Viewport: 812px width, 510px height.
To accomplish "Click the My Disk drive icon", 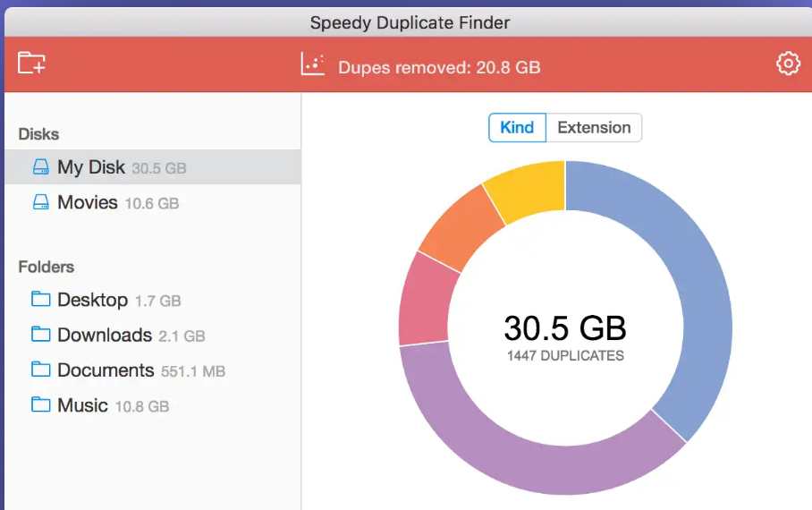I will coord(41,167).
